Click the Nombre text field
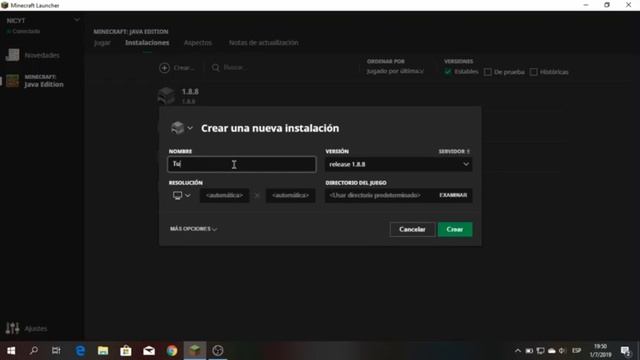Screen dimensions: 640x360 [x=242, y=164]
